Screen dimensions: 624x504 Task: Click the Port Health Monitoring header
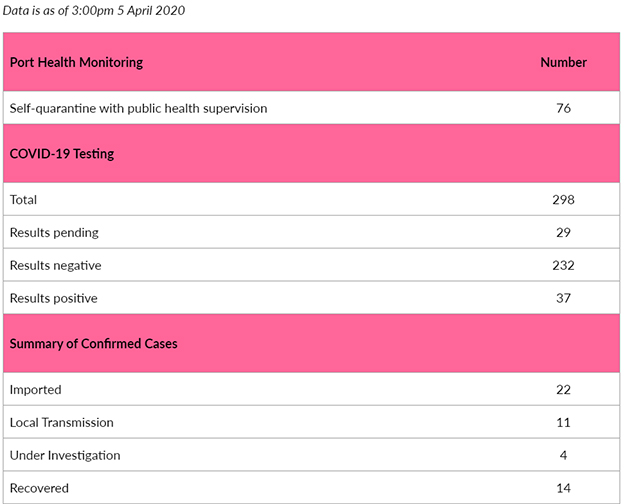tap(76, 63)
